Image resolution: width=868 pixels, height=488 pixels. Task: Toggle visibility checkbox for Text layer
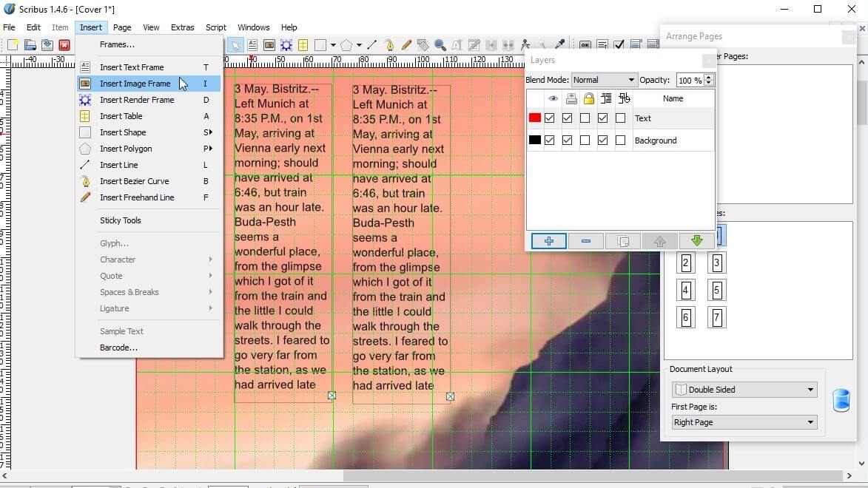549,118
